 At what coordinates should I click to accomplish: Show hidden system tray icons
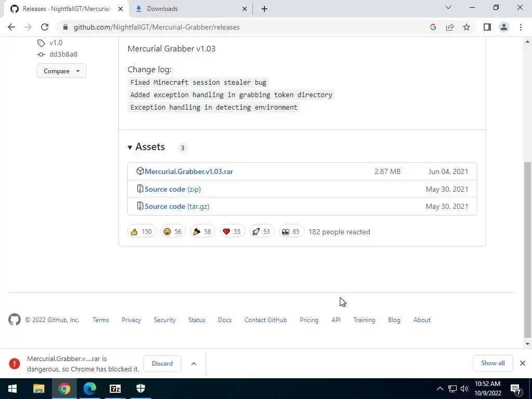click(440, 389)
